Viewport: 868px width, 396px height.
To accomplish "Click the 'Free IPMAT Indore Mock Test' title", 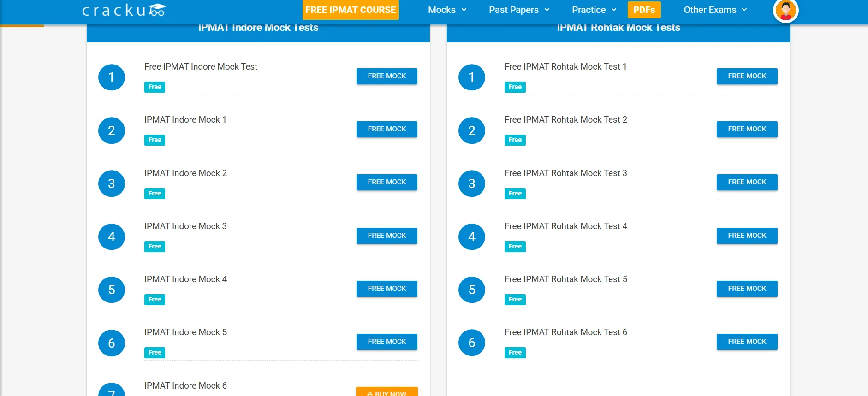I will pyautogui.click(x=201, y=67).
